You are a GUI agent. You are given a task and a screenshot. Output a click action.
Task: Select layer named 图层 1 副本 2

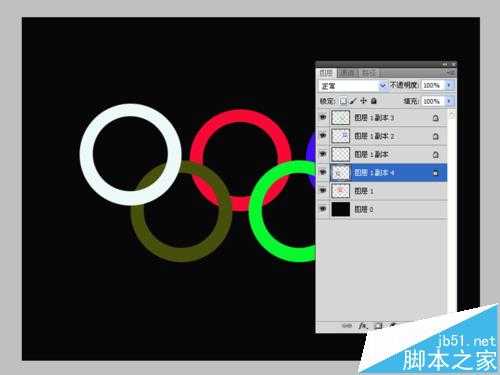[374, 136]
